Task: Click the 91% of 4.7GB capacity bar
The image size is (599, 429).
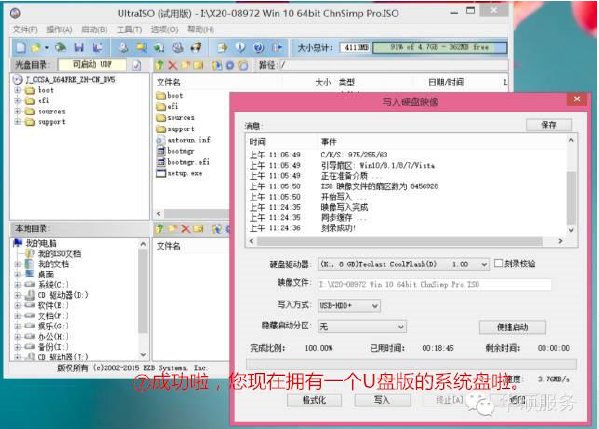Action: point(440,47)
